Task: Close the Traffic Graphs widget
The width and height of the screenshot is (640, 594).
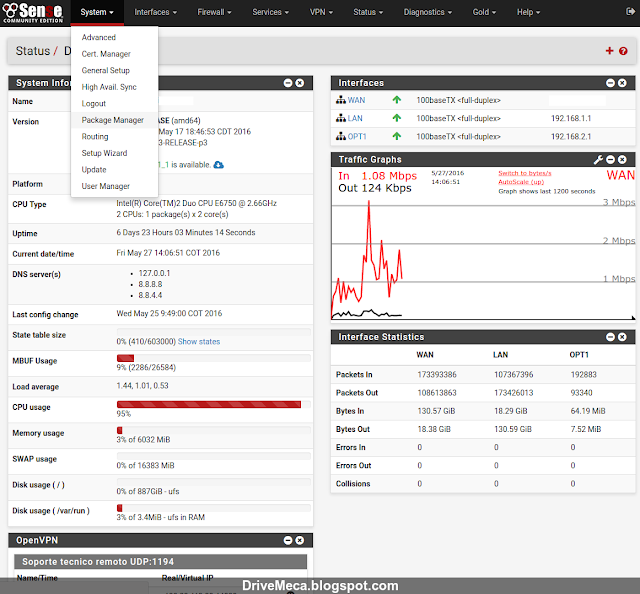Action: coord(622,159)
